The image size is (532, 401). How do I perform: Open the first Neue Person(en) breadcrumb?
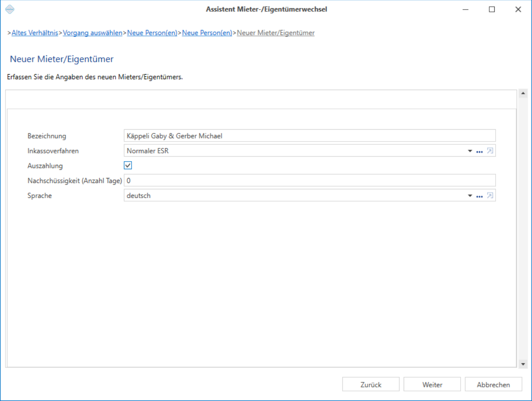click(x=152, y=33)
